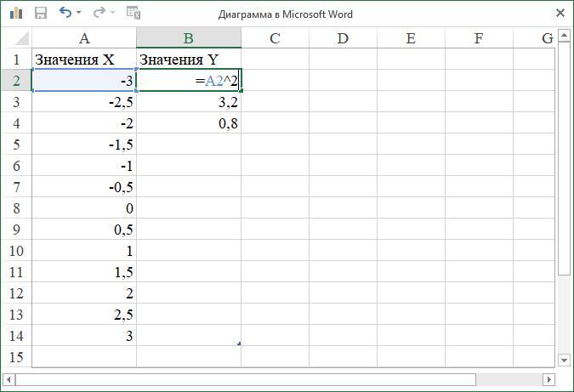Viewport: 574px width, 392px height.
Task: Save using the floppy disk icon
Action: click(41, 13)
